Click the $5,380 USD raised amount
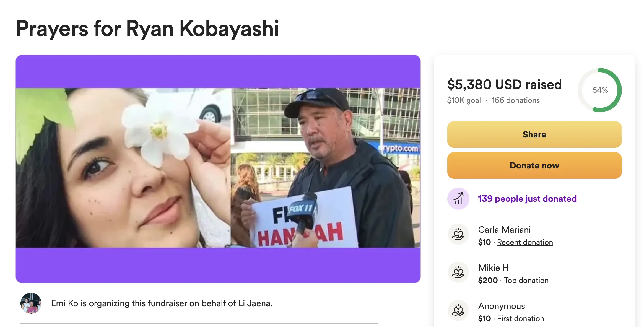The image size is (644, 327). click(504, 85)
